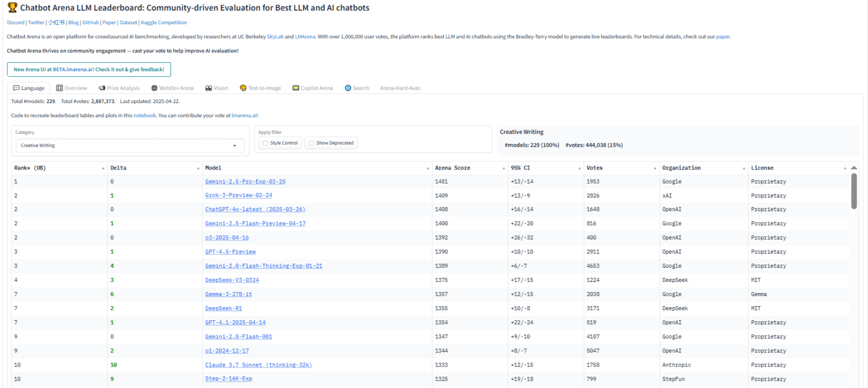This screenshot has height=388, width=868.
Task: Sort by the Organization column arrow
Action: point(744,168)
